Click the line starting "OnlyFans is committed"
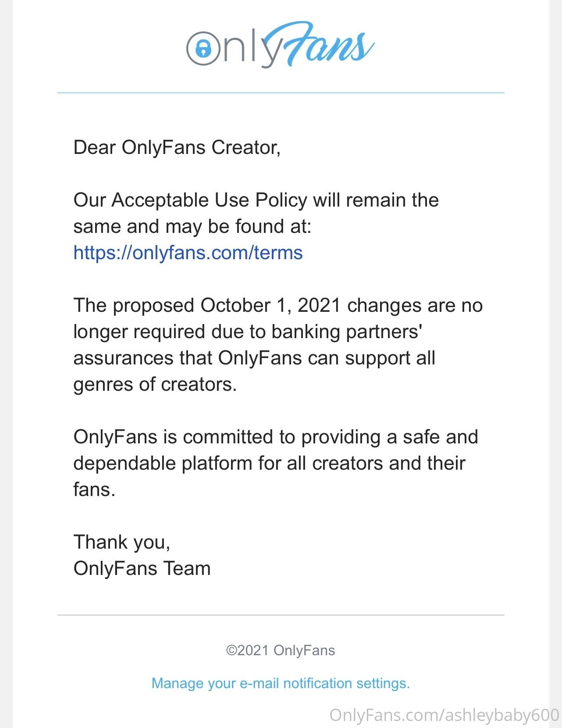Image resolution: width=562 pixels, height=728 pixels. [275, 437]
